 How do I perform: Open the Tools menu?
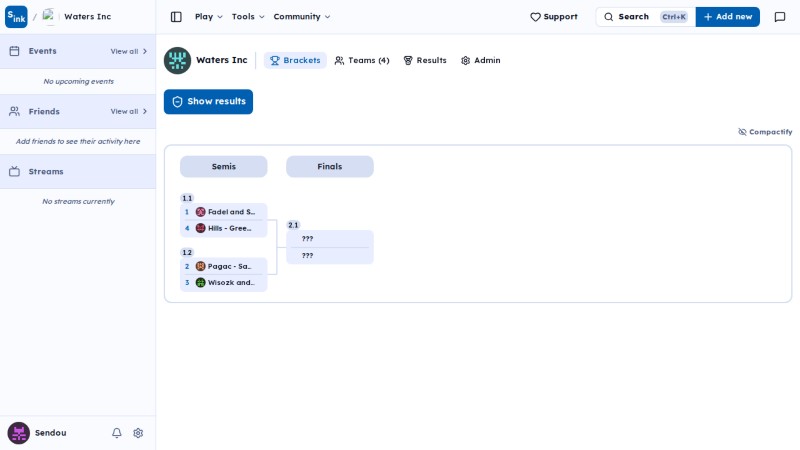pos(247,17)
